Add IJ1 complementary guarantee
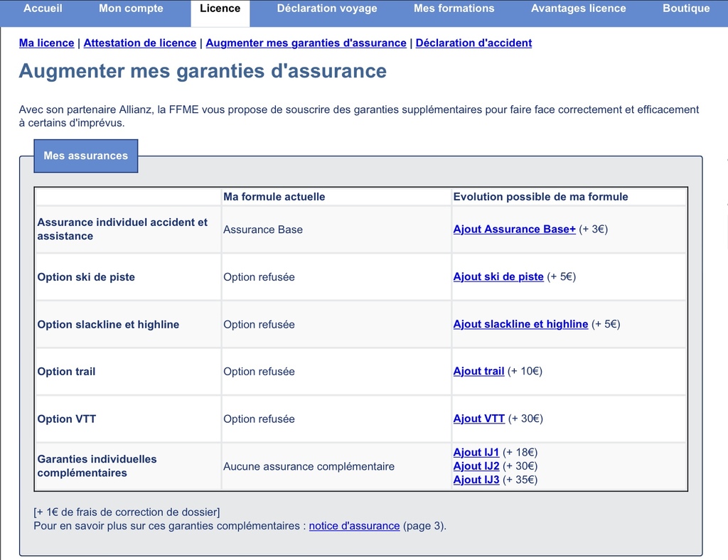Viewport: 728px width, 560px height. (x=476, y=453)
